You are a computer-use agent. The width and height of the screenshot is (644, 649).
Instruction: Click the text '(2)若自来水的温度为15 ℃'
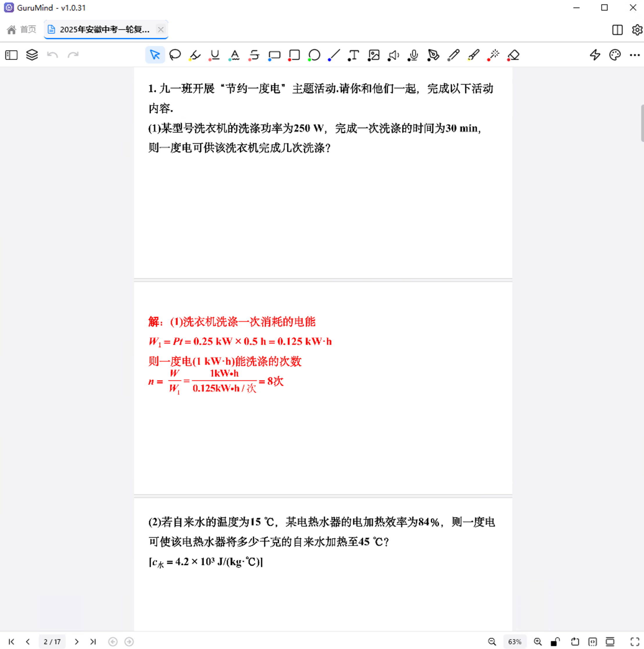212,522
